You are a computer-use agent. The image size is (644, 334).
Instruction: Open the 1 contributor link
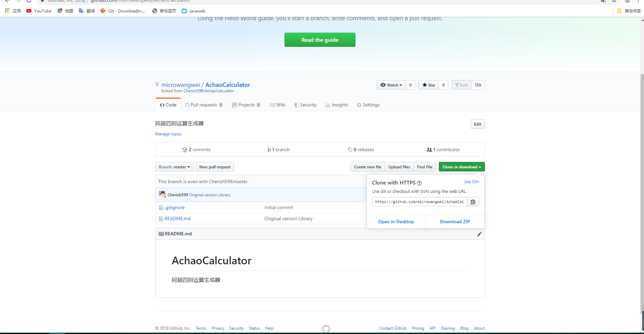point(443,149)
